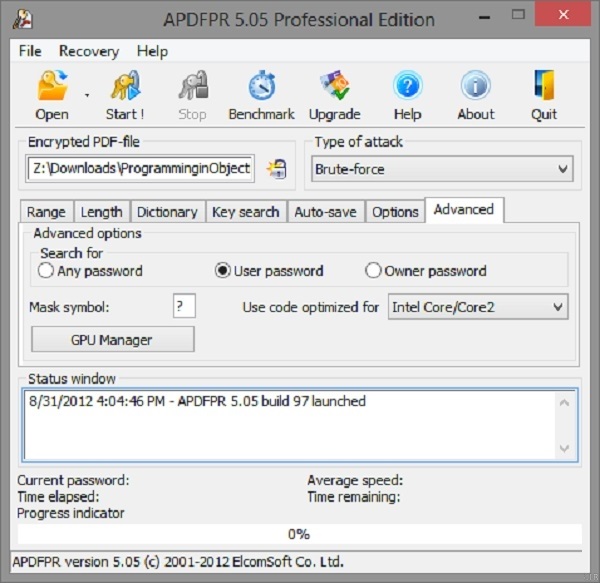
Task: Click the Open file toolbar icon
Action: [x=52, y=87]
